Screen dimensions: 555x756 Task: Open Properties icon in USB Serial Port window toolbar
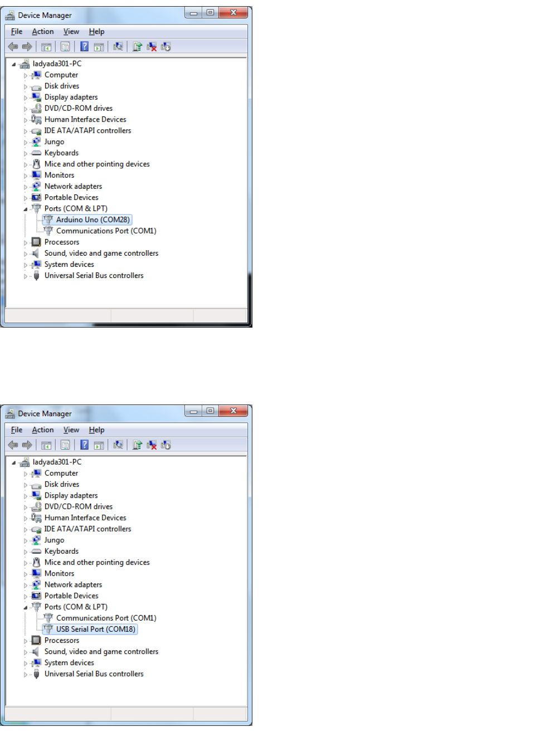[x=65, y=445]
